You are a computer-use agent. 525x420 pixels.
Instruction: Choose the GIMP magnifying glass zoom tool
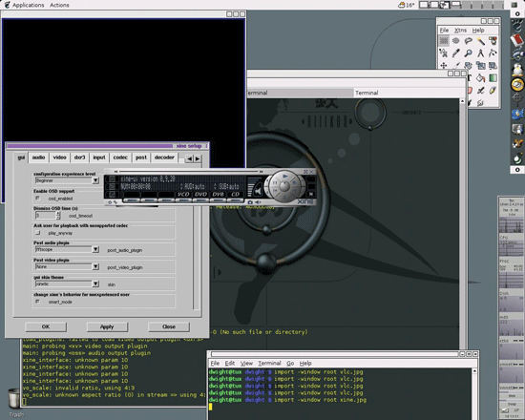(468, 53)
